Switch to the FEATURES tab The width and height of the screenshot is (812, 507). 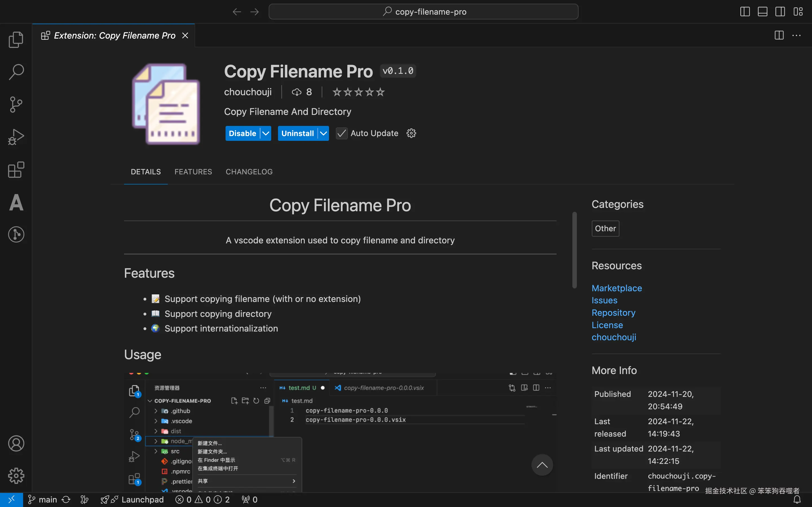click(193, 172)
